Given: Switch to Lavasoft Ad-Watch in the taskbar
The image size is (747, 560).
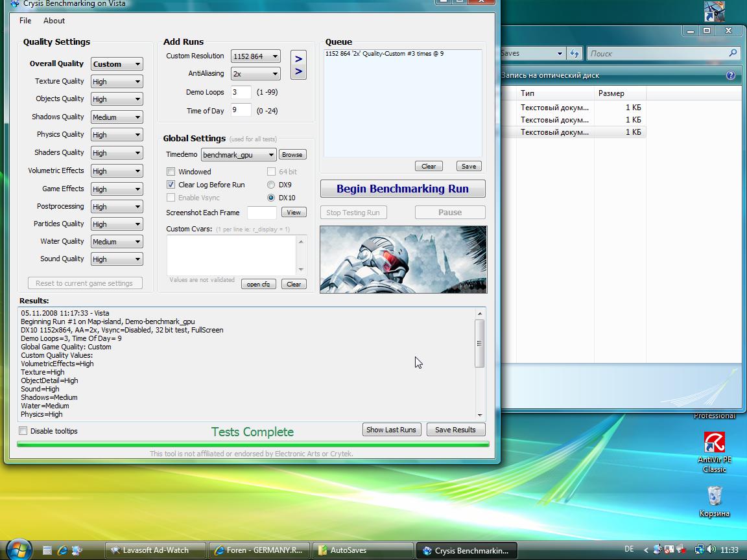Looking at the screenshot, I should point(156,550).
